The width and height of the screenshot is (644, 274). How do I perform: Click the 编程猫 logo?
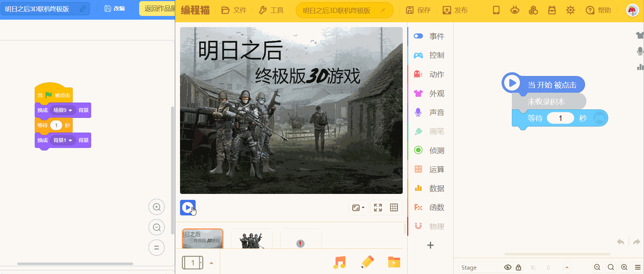(x=195, y=10)
